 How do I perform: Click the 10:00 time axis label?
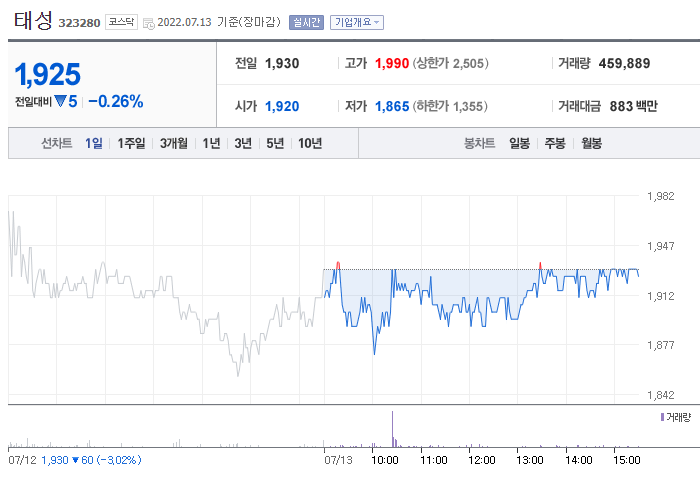pyautogui.click(x=385, y=460)
